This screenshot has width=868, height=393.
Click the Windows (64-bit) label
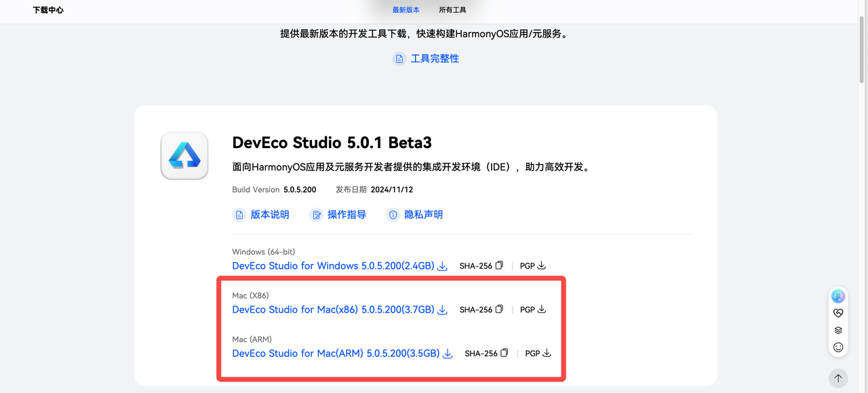tap(264, 252)
